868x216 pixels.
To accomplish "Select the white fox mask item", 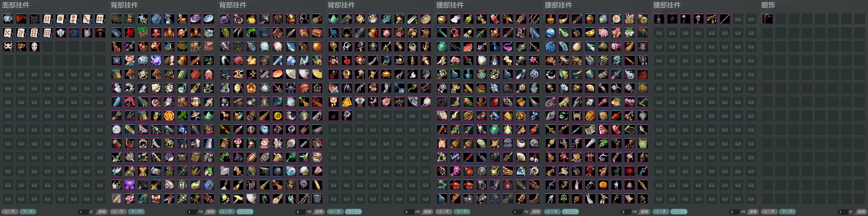I will point(87,33).
